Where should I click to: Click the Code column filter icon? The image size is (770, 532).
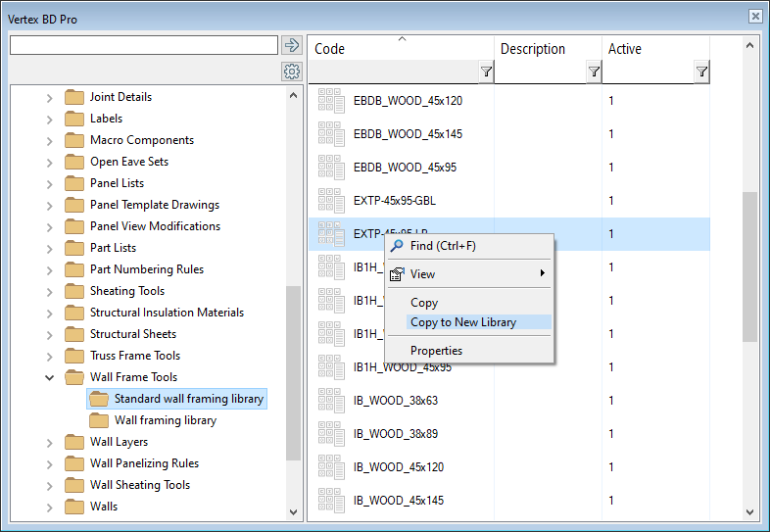pos(486,72)
